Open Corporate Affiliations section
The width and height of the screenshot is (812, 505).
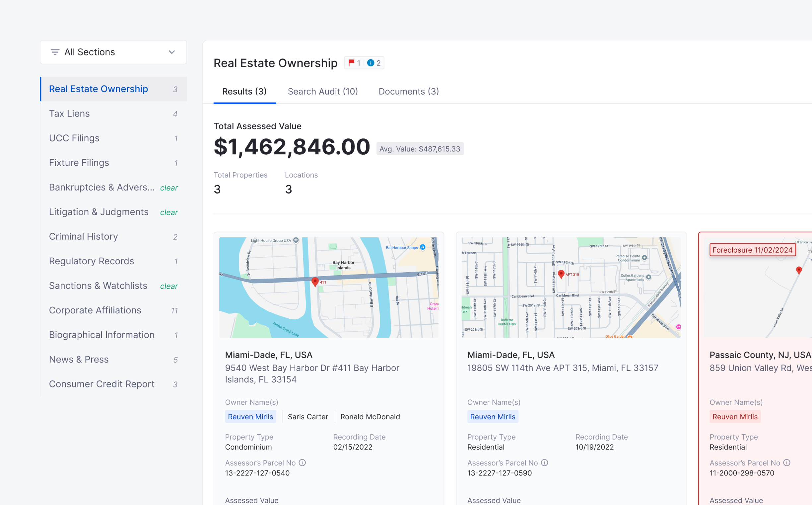(x=113, y=310)
